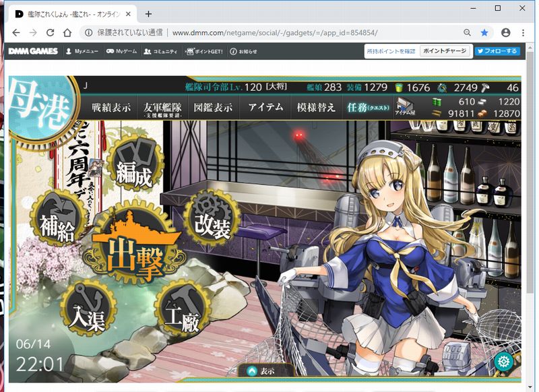This screenshot has width=539, height=392.
Task: Open the 改装 remodel gear button
Action: tap(212, 217)
